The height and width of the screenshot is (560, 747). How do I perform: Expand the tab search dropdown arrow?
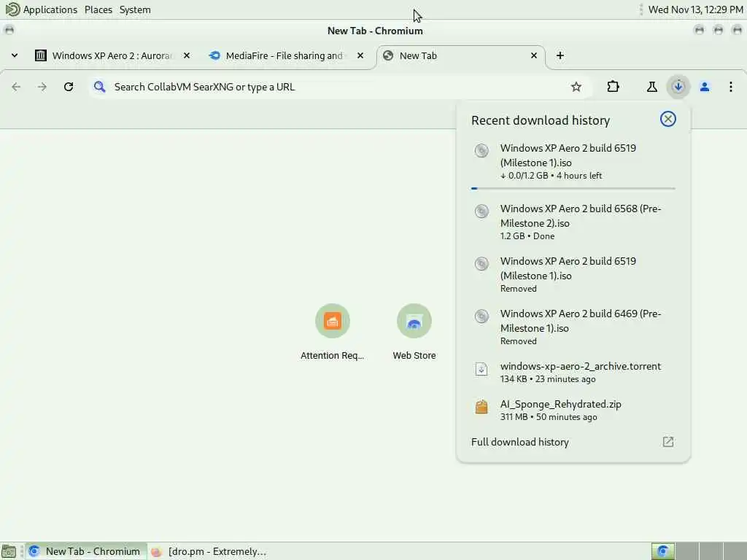tap(15, 55)
